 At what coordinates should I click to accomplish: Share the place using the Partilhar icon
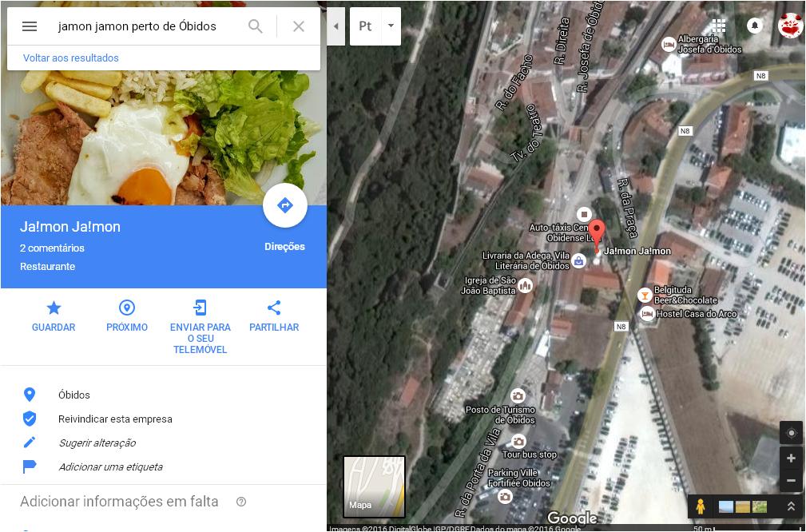point(274,308)
